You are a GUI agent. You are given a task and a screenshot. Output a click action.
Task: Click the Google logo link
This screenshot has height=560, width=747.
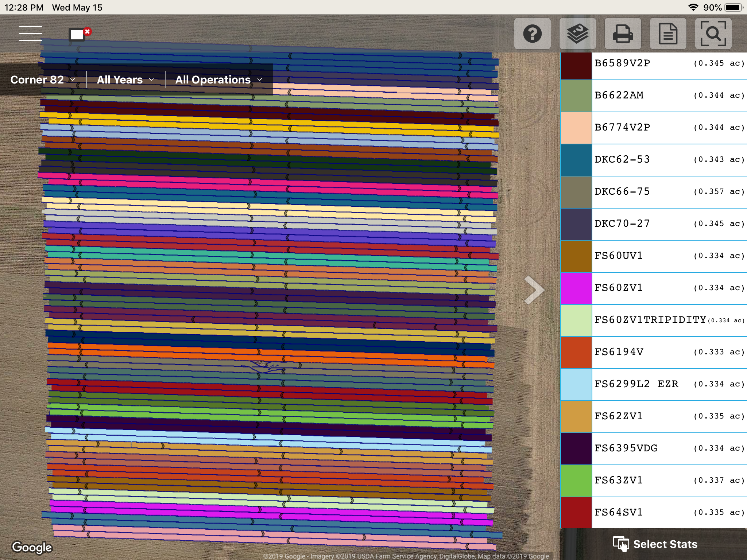tap(32, 547)
